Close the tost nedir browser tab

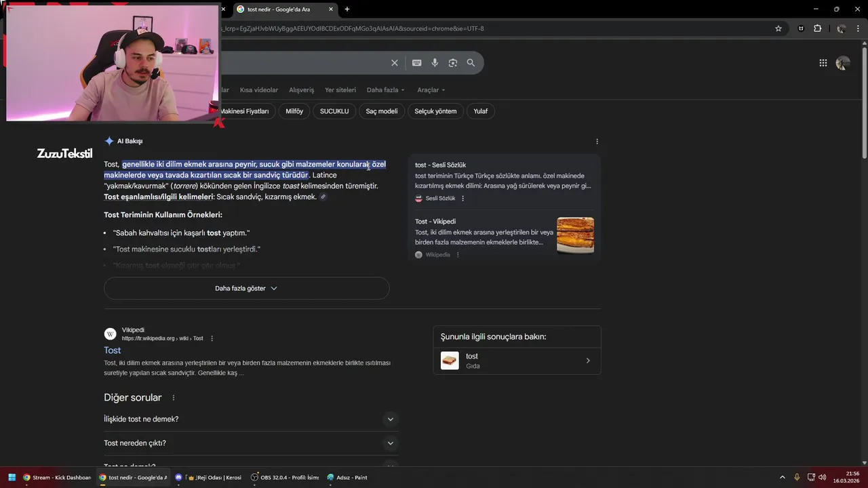coord(331,9)
